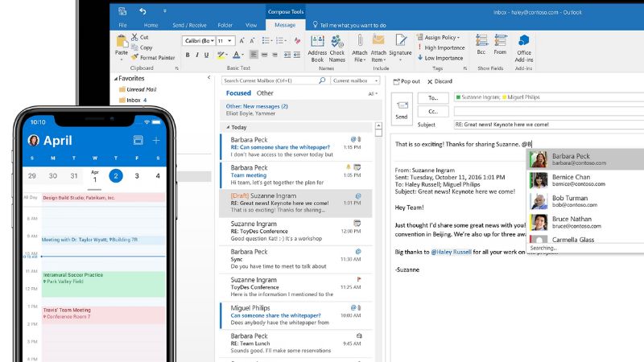Mark message High Importance

440,47
